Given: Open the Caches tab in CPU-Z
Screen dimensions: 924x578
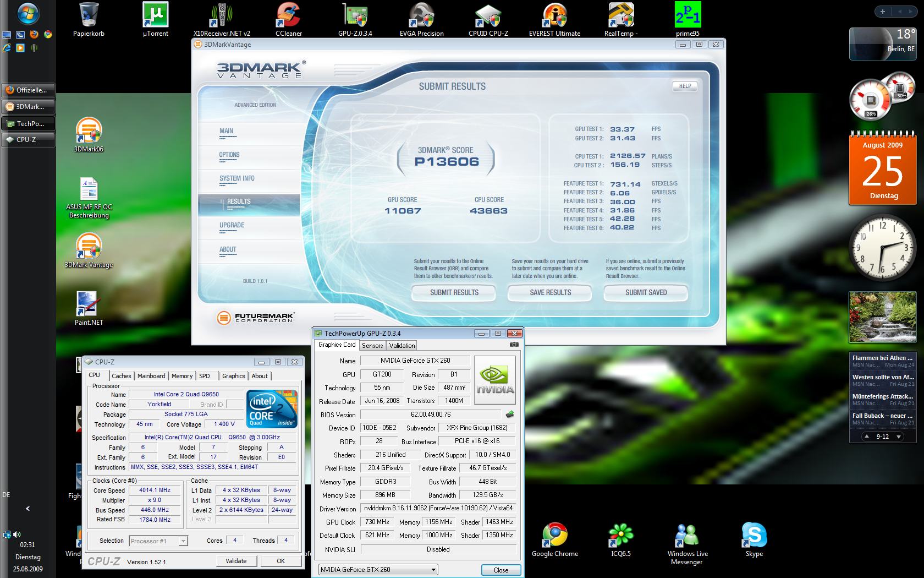Looking at the screenshot, I should 121,376.
